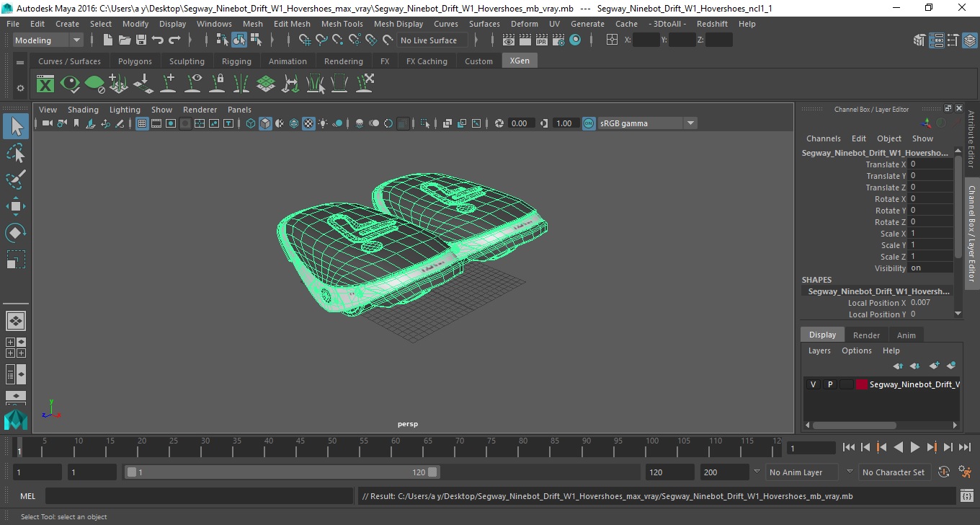Open the sRGB gamma dropdown
Screen dimensions: 980x525
(647, 123)
